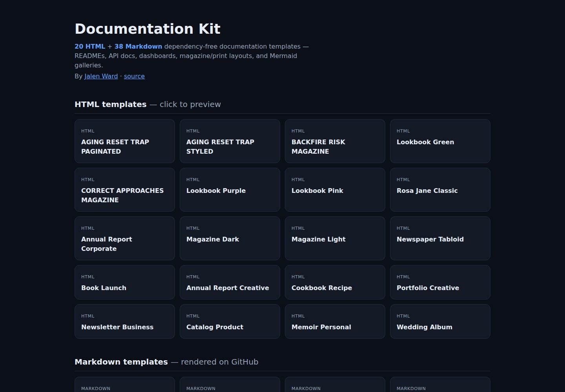Preview the Newspaper Tabloid template

click(x=440, y=238)
